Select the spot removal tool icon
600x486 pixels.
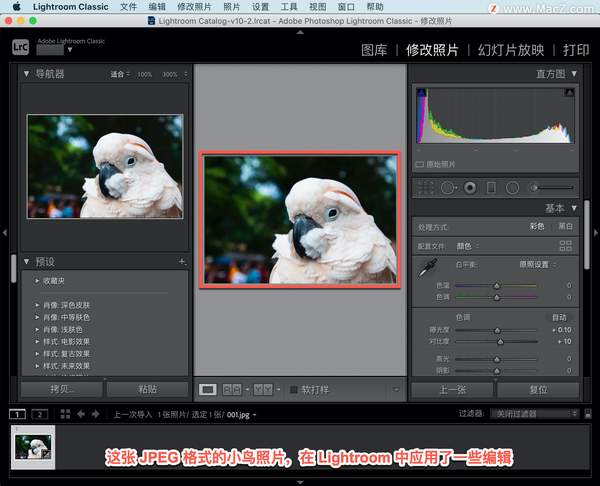(x=447, y=187)
